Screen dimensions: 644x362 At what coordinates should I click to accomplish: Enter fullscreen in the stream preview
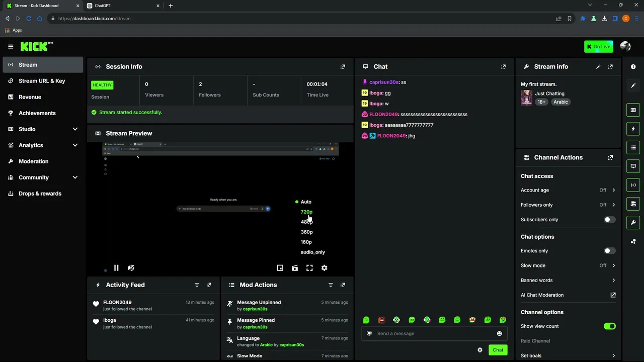pyautogui.click(x=309, y=268)
